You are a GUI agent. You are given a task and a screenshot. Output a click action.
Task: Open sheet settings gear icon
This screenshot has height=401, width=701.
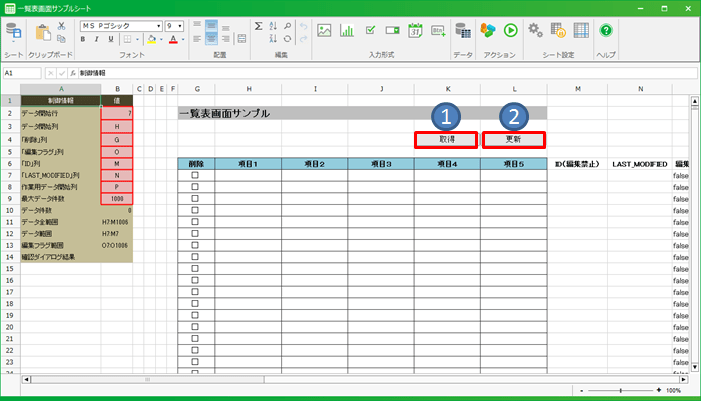[536, 30]
